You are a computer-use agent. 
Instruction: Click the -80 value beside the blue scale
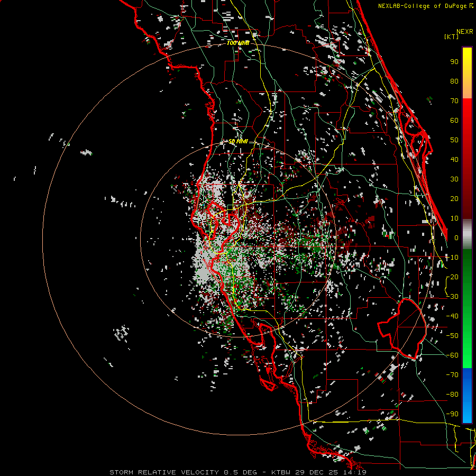click(x=452, y=395)
